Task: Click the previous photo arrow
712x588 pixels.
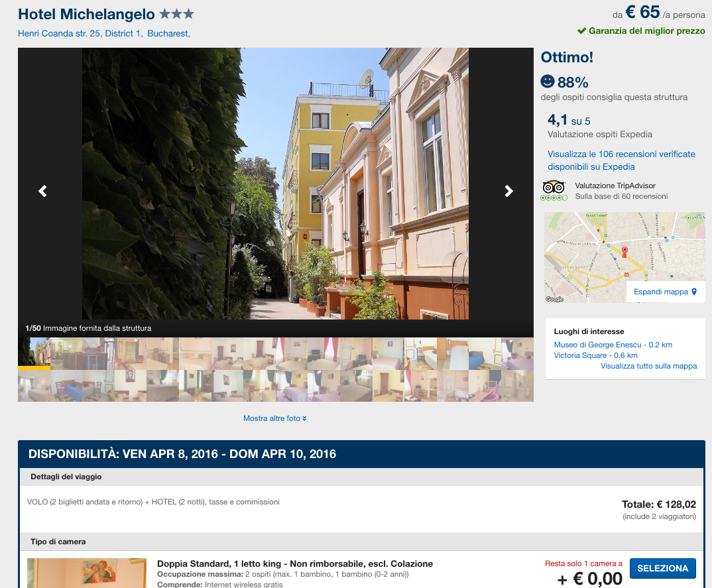Action: (42, 191)
